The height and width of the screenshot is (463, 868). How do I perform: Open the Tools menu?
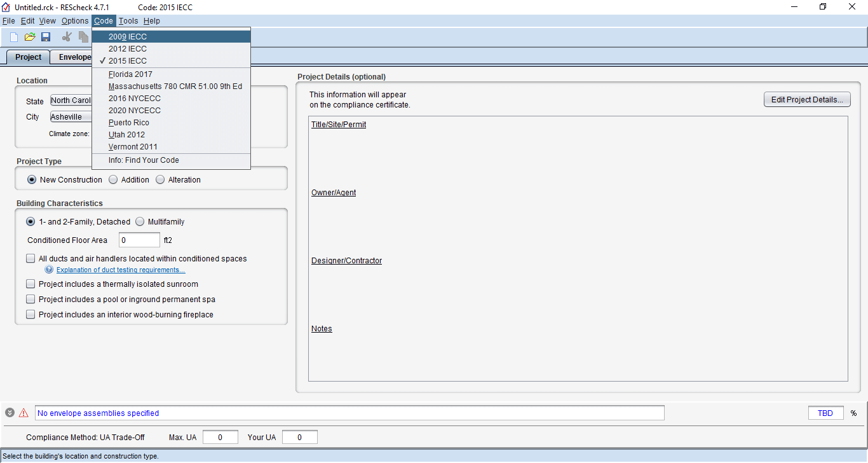[128, 21]
